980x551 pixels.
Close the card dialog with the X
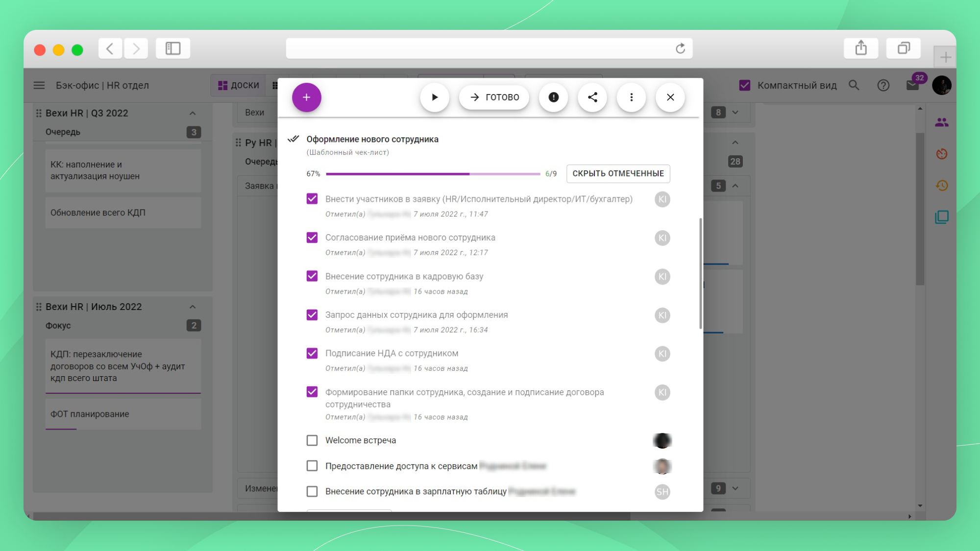(x=670, y=97)
